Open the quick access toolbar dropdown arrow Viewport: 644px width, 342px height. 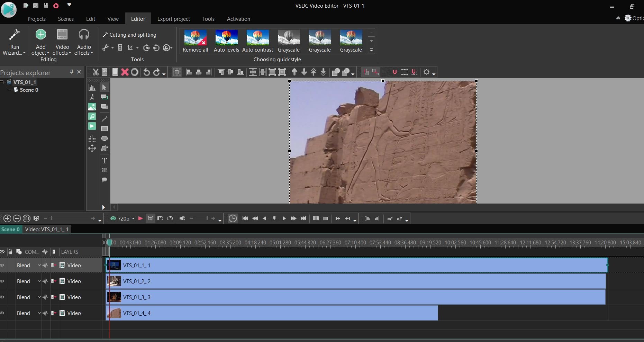[69, 5]
